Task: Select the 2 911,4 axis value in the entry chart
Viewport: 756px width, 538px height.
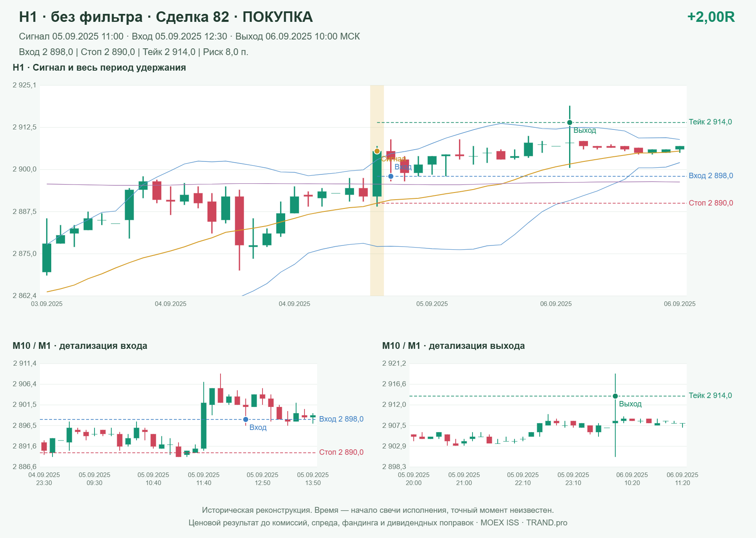Action: [x=24, y=364]
